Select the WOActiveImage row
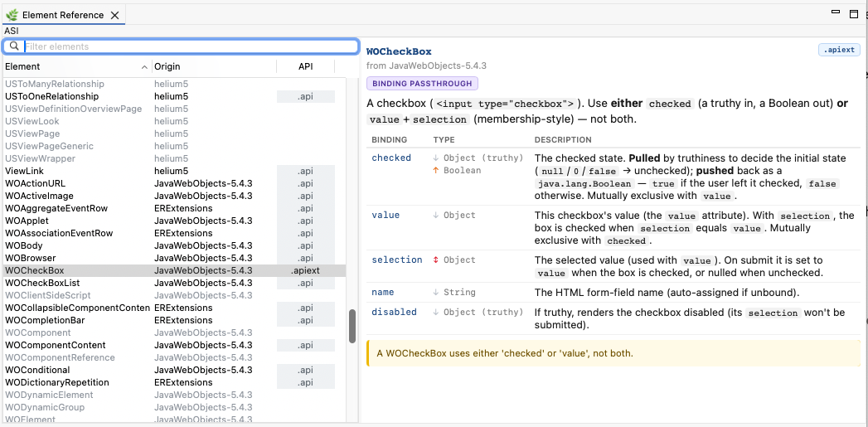Screen dimensions: 868x427 (x=174, y=196)
